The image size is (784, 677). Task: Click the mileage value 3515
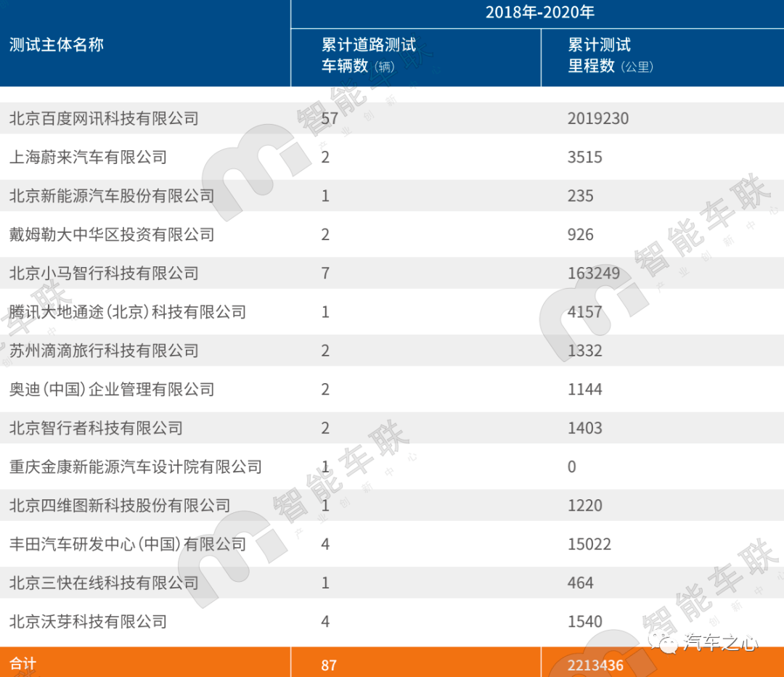[584, 157]
